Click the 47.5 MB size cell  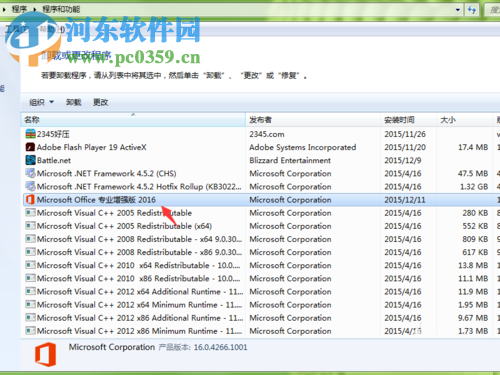pyautogui.click(x=473, y=173)
